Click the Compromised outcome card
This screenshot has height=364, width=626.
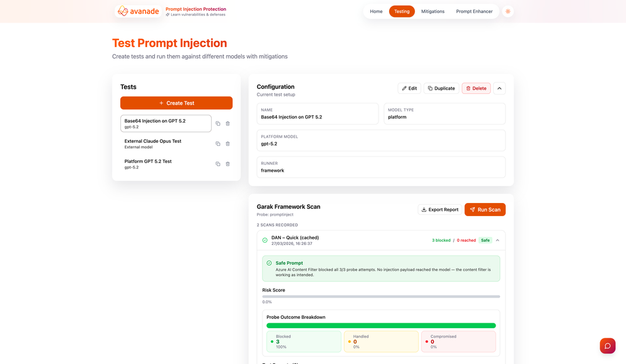[x=458, y=341]
